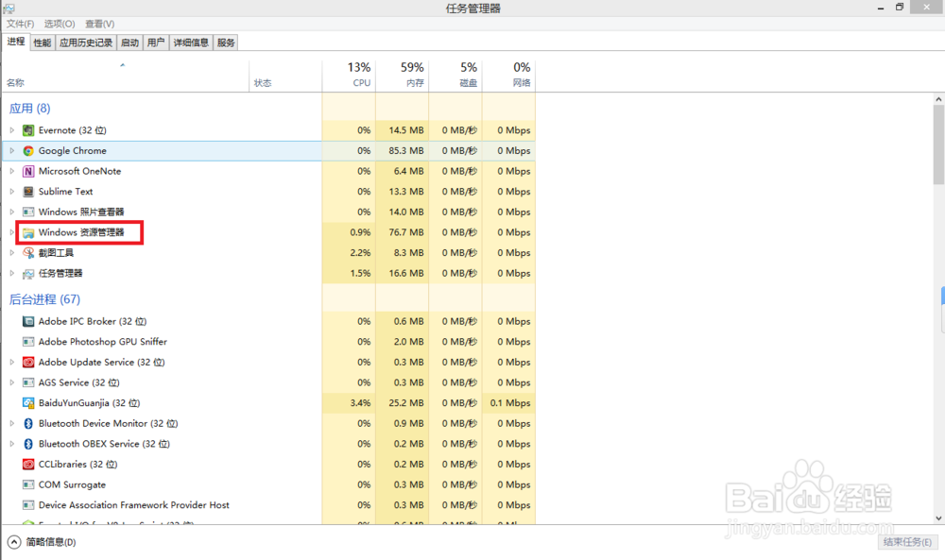Expand the 截图工具 process group

coord(11,253)
